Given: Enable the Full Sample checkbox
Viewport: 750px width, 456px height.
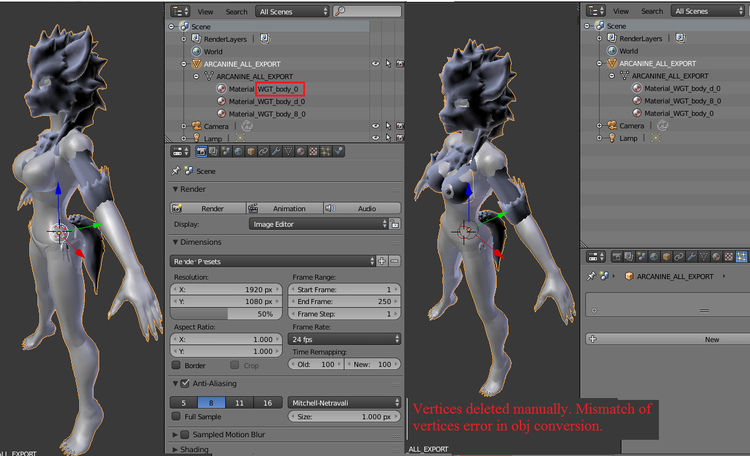Looking at the screenshot, I should click(176, 416).
